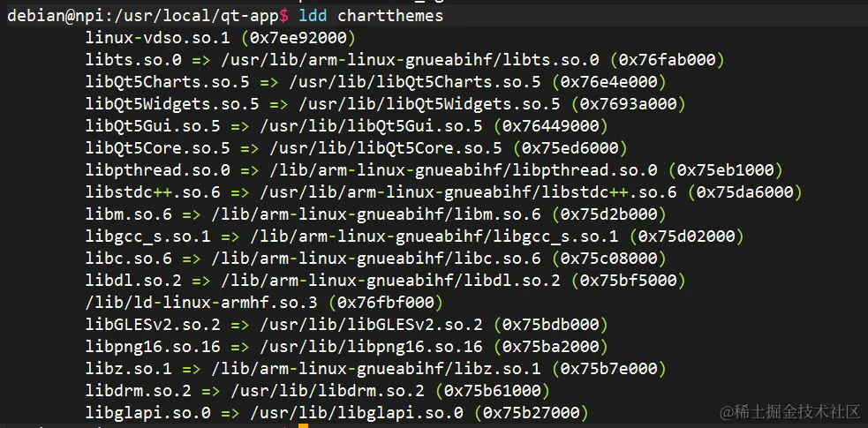Click the path /lib/arm-linux-gnueabihf/libpthread.so.0
Screen dimensions: 868x428
click(x=464, y=169)
